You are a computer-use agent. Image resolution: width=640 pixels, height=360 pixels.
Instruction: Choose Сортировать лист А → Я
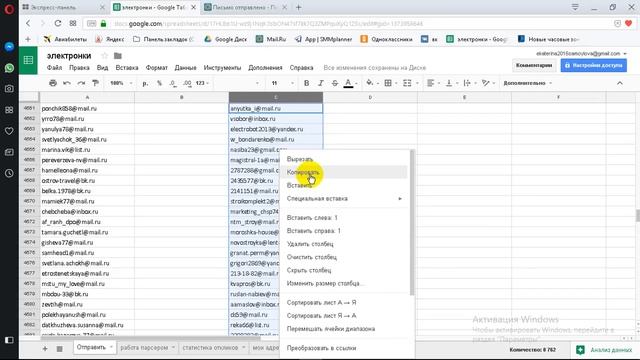click(x=344, y=303)
